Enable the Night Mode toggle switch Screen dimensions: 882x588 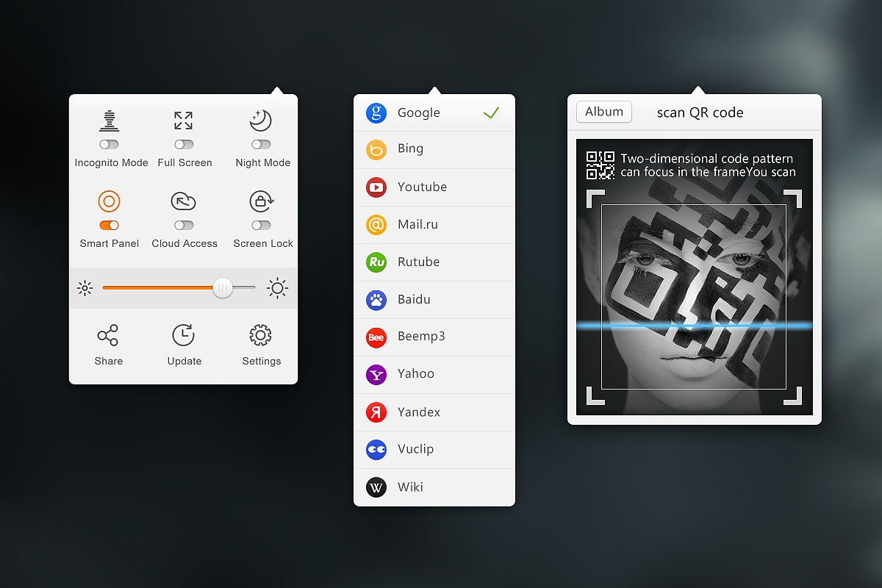click(261, 145)
